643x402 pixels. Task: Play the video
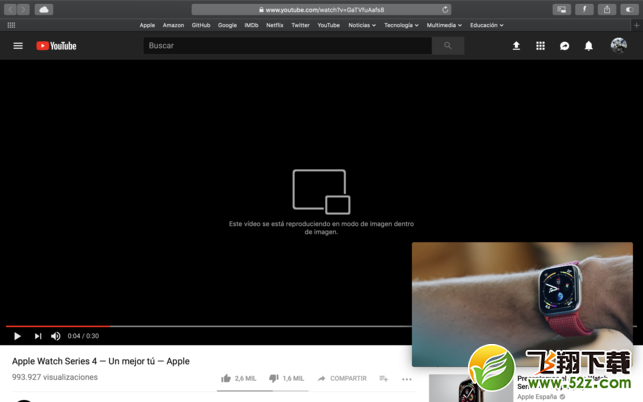point(17,336)
